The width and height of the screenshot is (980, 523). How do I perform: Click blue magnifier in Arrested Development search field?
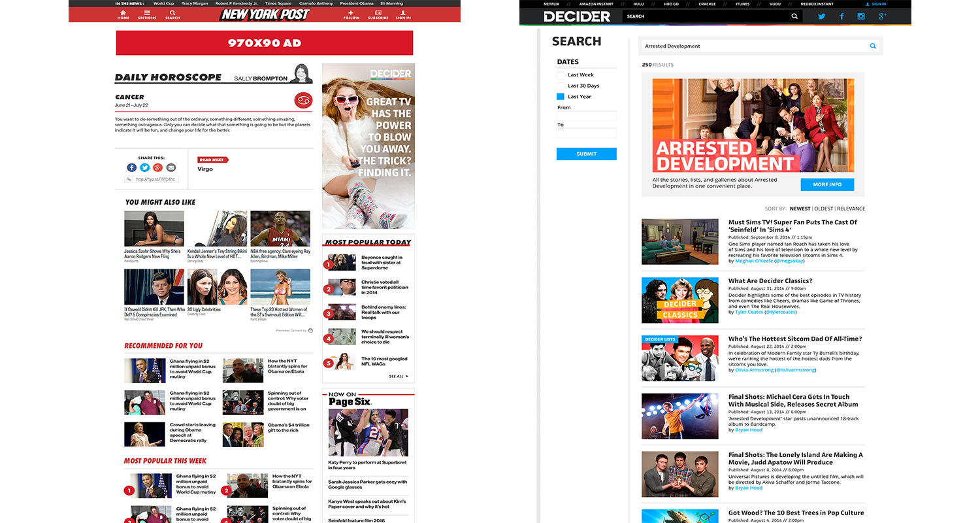pos(872,46)
